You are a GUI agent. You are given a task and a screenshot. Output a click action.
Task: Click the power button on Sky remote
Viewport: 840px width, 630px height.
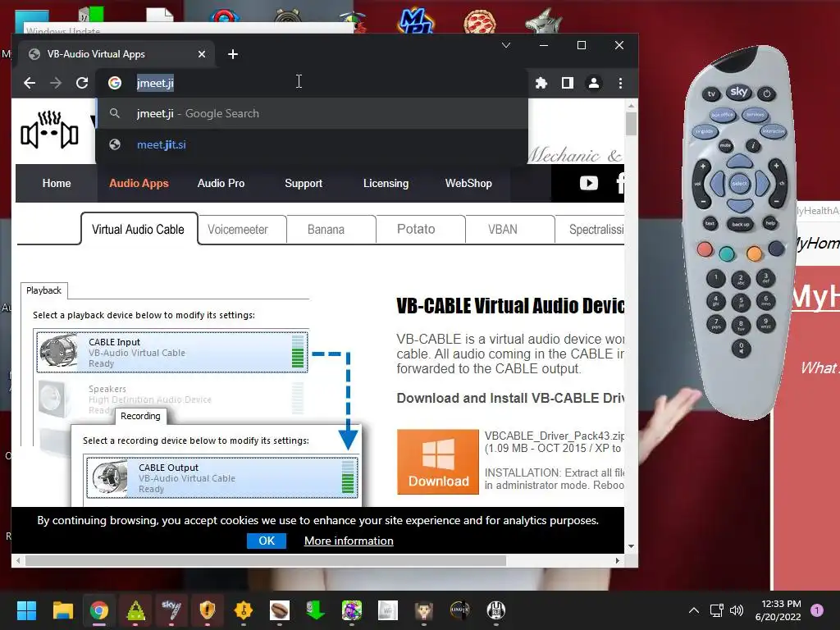click(x=767, y=94)
